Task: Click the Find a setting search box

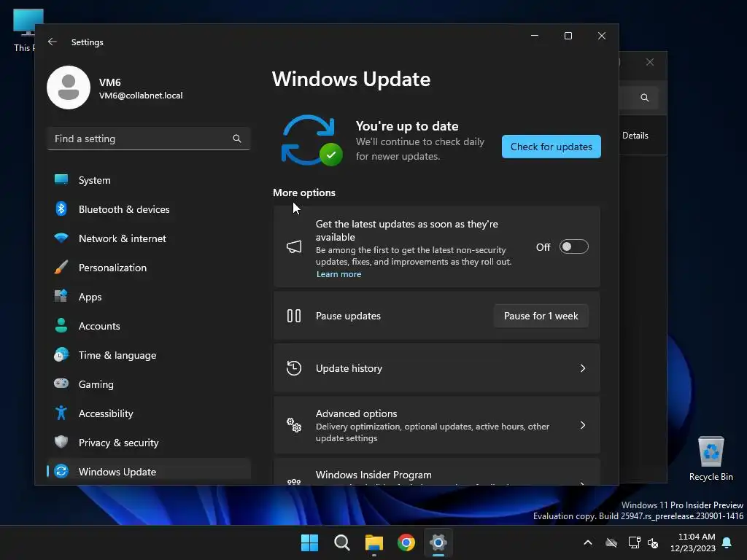Action: click(149, 139)
